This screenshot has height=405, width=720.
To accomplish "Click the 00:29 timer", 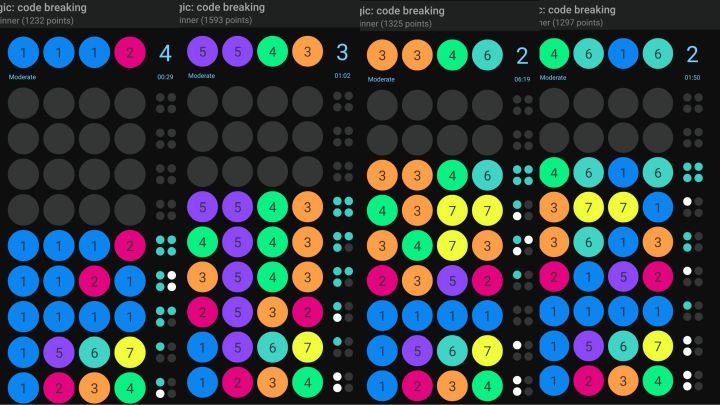I will coord(165,76).
